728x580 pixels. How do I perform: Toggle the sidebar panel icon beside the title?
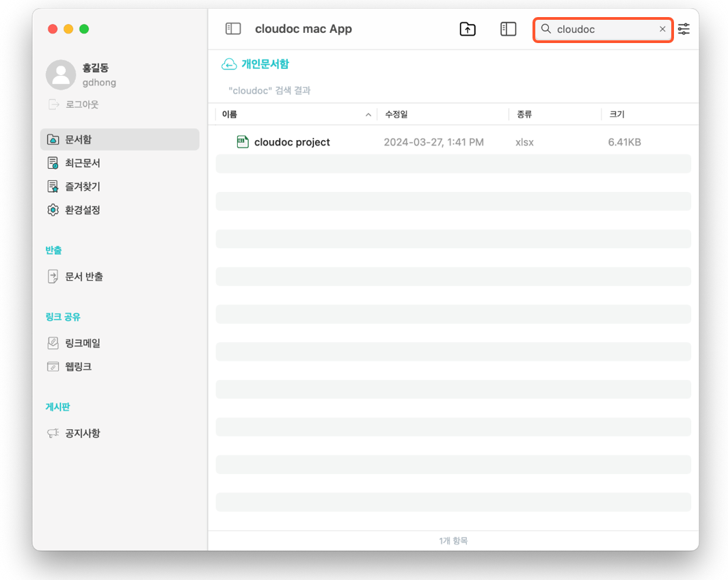tap(233, 29)
